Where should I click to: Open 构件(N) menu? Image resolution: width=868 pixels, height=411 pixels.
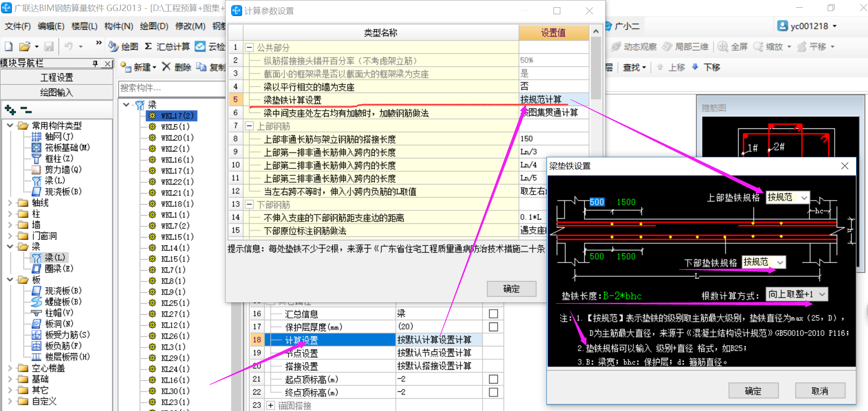(x=119, y=26)
